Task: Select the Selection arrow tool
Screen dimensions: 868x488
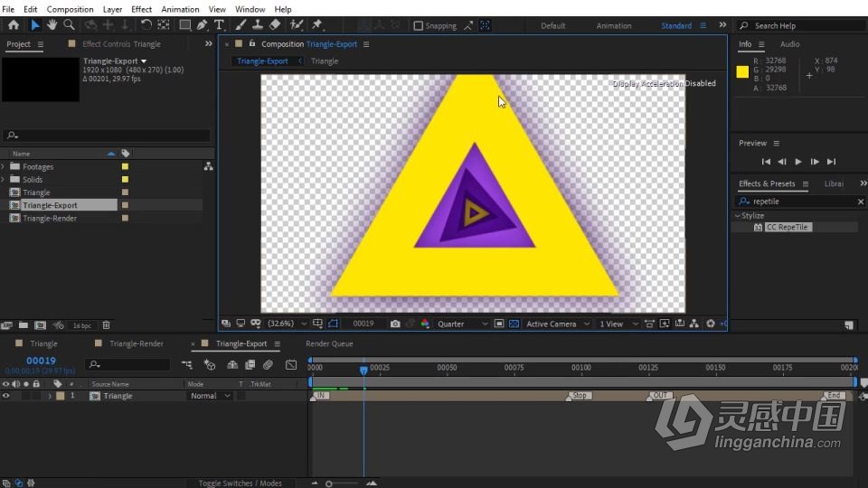Action: point(34,25)
